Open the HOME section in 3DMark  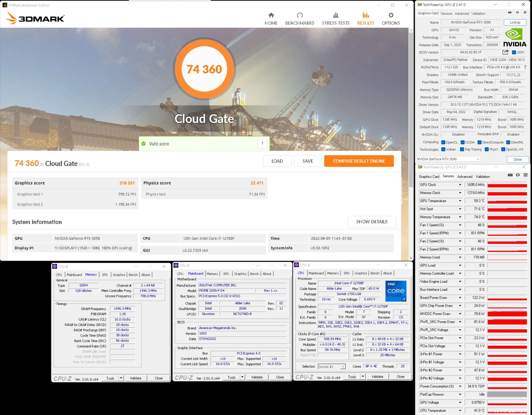(271, 19)
